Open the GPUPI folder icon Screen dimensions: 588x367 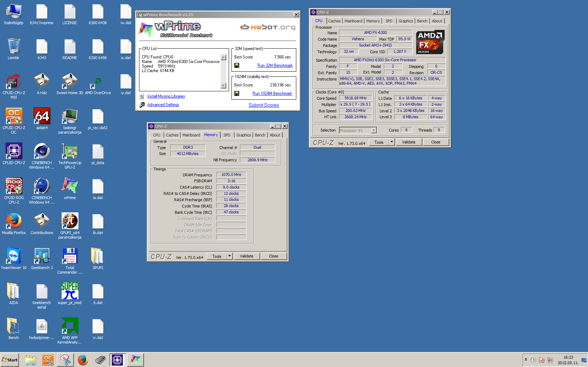pos(98,259)
